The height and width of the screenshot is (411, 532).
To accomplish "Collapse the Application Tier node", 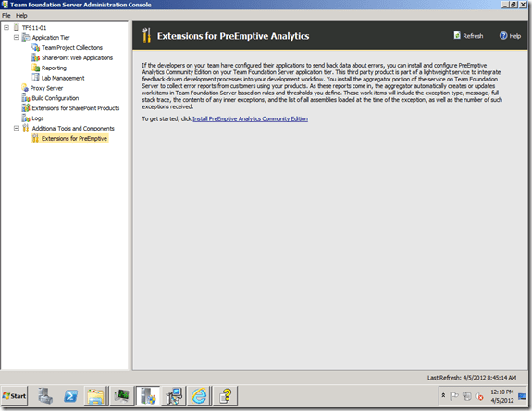I will (16, 37).
